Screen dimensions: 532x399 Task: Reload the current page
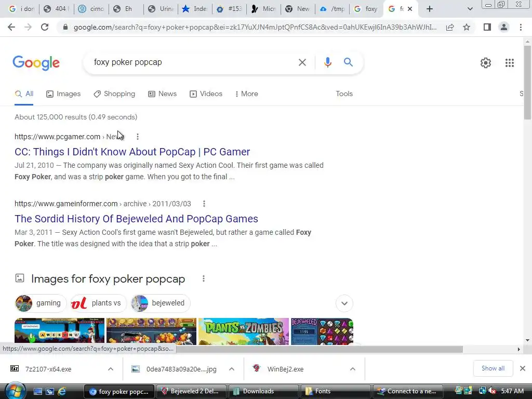click(45, 27)
